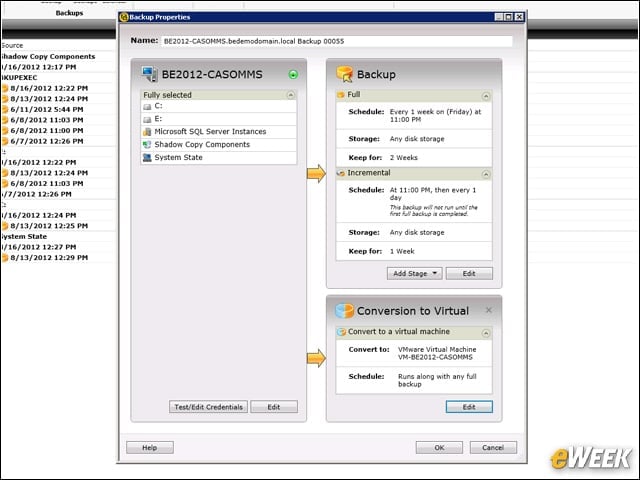Click Runs along with any full backup text

pos(437,380)
